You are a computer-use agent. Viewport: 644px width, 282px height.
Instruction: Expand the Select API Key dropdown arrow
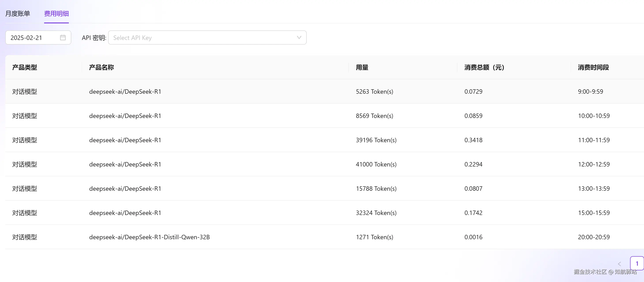coord(299,37)
